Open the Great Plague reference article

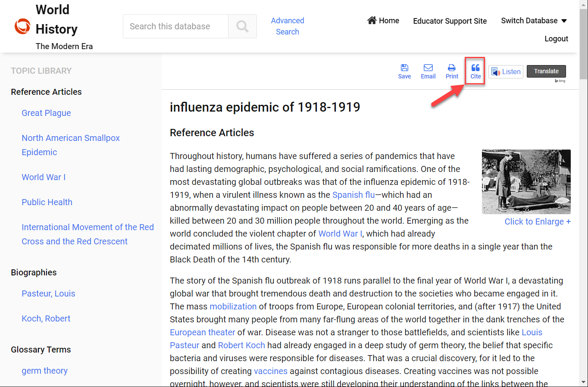pos(46,113)
